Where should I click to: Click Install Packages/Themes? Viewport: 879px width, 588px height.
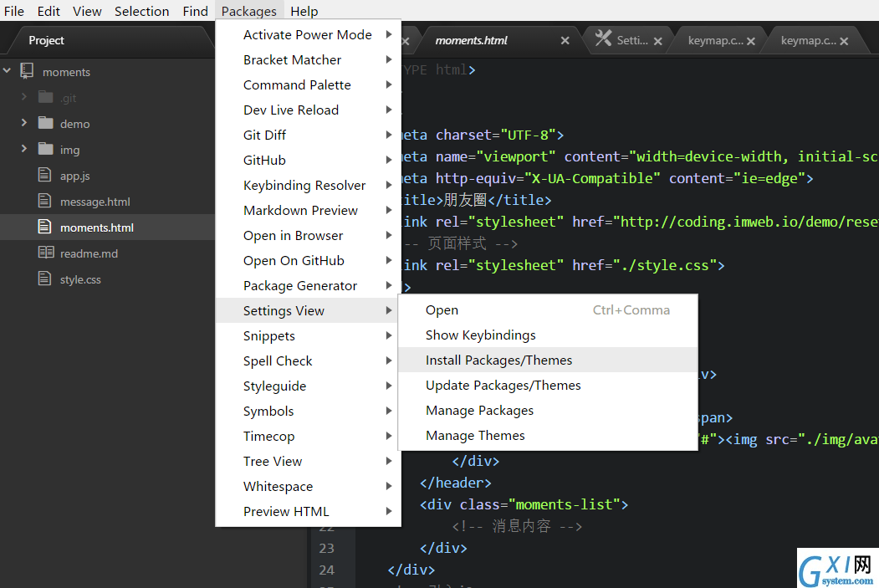548,360
